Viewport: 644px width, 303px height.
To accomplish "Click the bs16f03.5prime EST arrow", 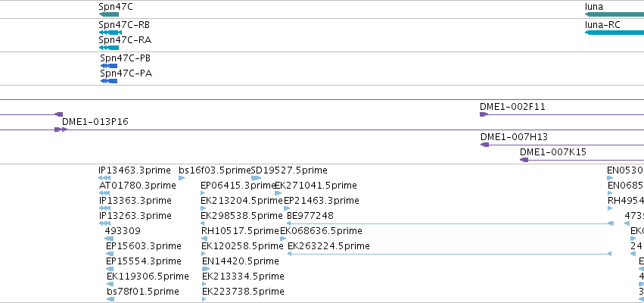I will point(182,178).
